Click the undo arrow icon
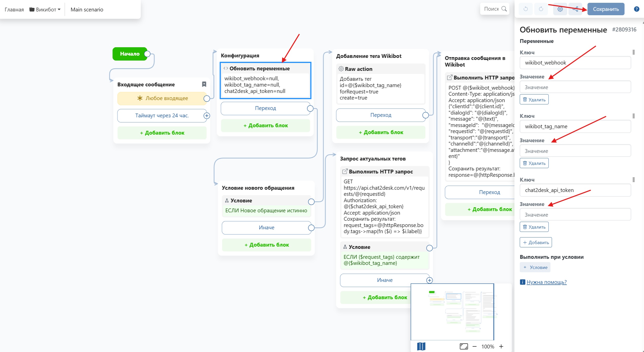Viewport: 644px width, 352px height. click(526, 9)
